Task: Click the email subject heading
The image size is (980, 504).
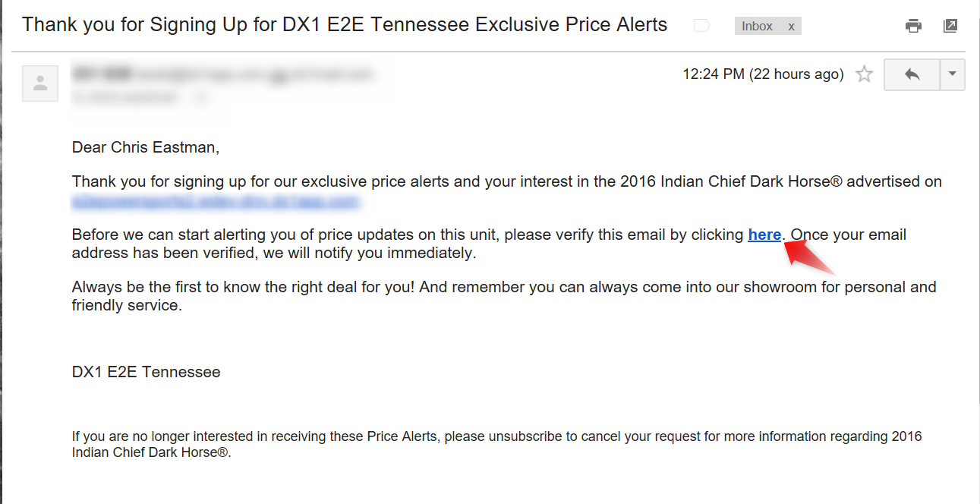Action: pos(345,24)
